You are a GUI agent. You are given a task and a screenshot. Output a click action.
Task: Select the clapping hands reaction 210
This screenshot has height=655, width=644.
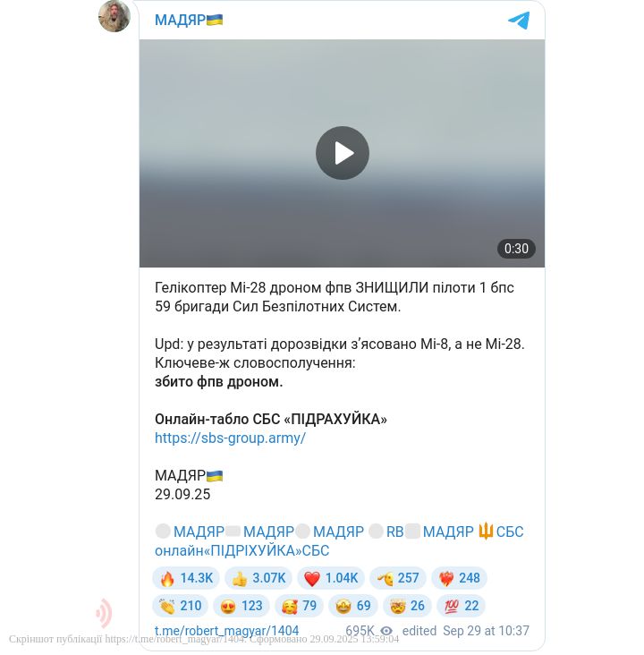point(180,606)
